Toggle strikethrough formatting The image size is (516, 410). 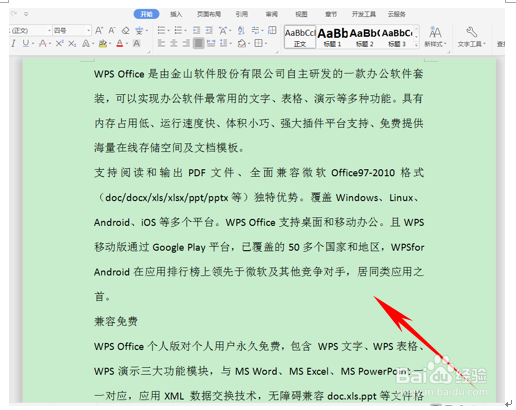(x=42, y=43)
